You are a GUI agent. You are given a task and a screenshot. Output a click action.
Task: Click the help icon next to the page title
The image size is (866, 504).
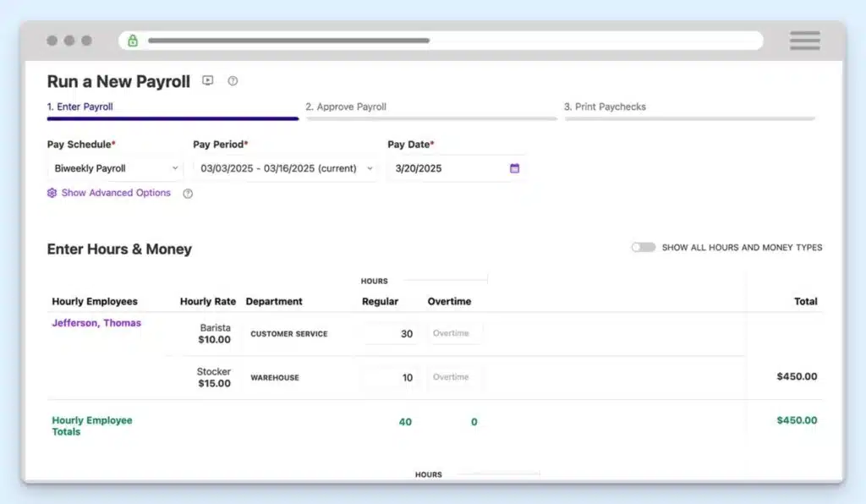click(233, 81)
